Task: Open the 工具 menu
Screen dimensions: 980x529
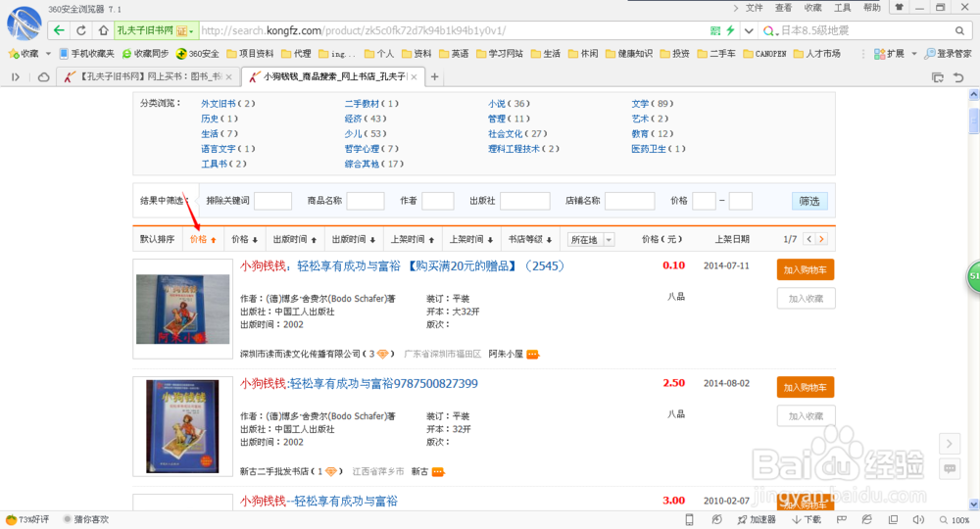Action: (842, 8)
